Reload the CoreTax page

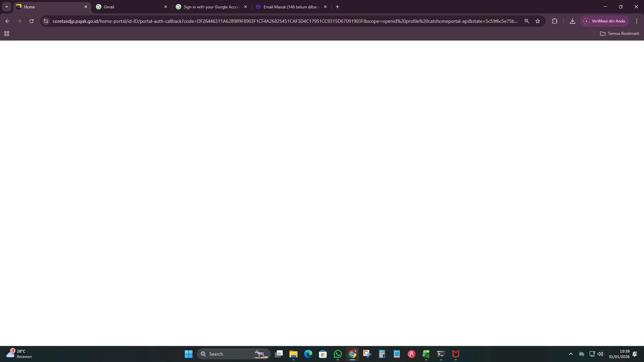click(x=31, y=21)
